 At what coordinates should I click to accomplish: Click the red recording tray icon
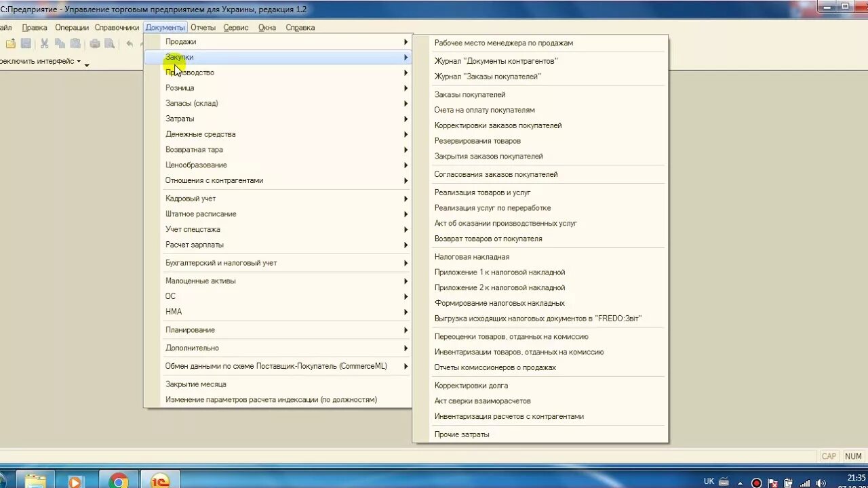(x=757, y=483)
